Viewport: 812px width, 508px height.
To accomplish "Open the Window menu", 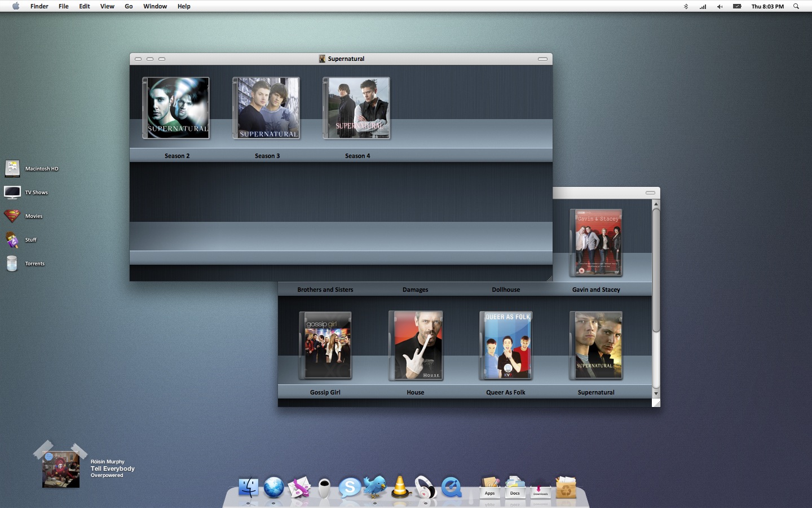I will pos(155,6).
